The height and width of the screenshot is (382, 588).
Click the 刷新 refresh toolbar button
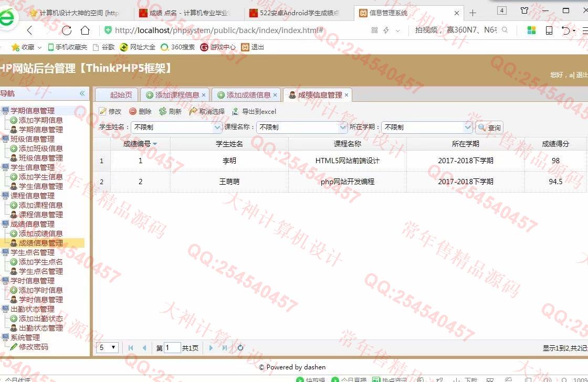170,111
